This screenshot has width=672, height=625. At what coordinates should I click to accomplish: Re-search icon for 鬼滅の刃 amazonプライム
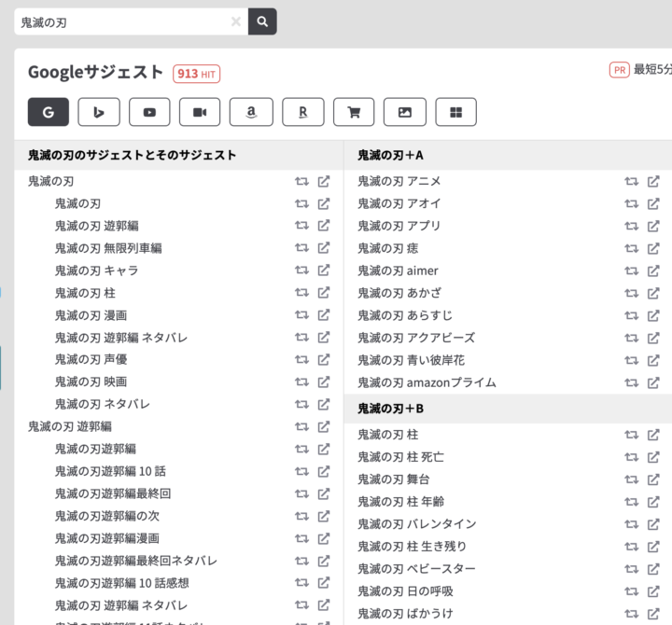pos(631,382)
